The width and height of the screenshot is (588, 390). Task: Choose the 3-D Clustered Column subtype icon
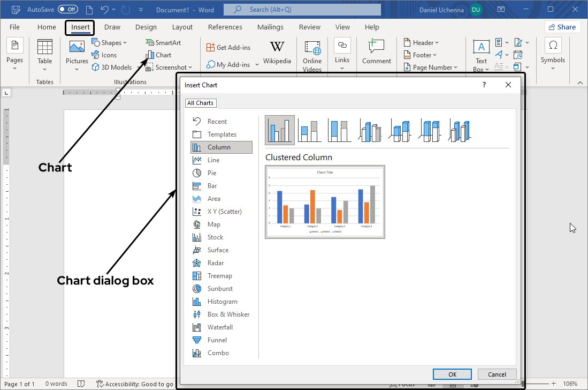coord(370,130)
